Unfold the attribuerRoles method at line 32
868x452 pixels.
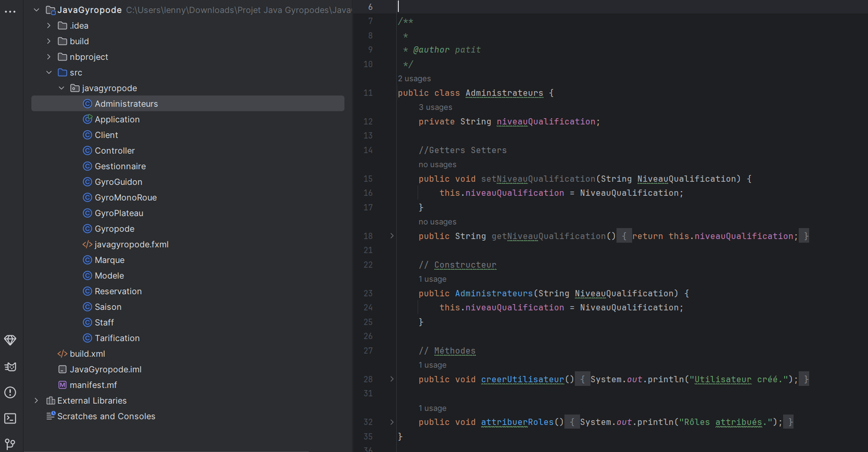pyautogui.click(x=392, y=422)
